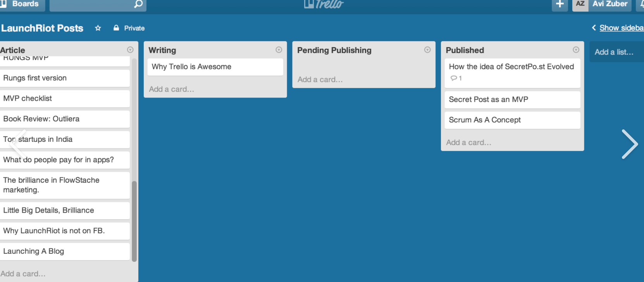Viewport: 644px width, 282px height.
Task: Click the Add a list button
Action: (x=616, y=52)
